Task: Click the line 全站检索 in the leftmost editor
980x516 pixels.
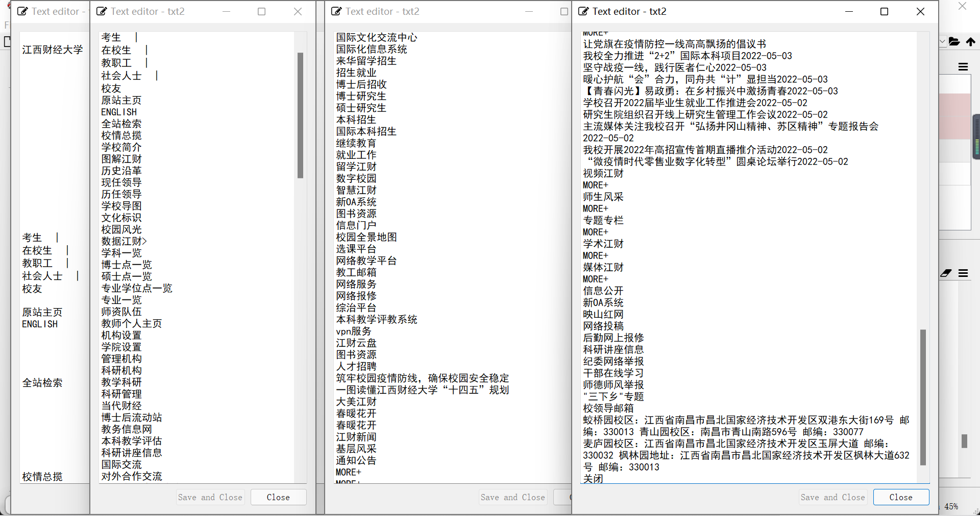Action: point(42,383)
